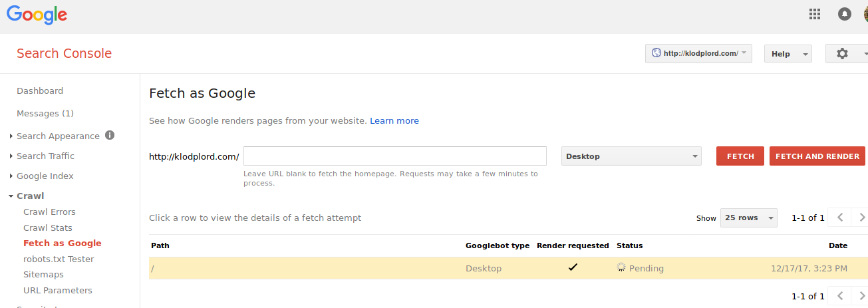Screen dimensions: 868x308
Task: Open URL Parameters page
Action: point(58,290)
